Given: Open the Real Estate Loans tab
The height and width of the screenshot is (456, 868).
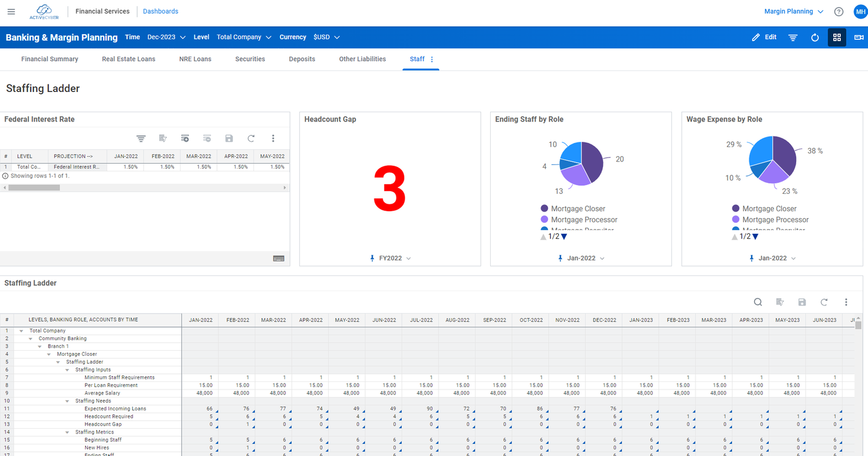Looking at the screenshot, I should [128, 58].
